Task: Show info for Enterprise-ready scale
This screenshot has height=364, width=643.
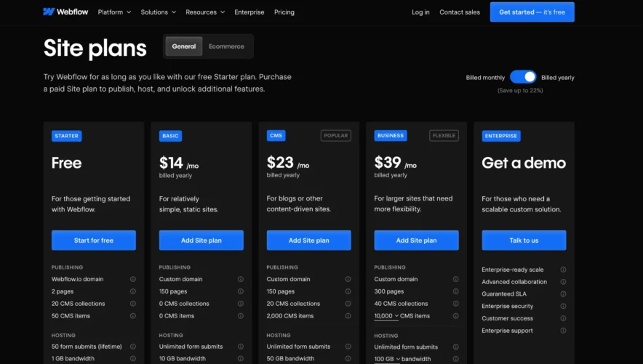Action: (x=563, y=270)
